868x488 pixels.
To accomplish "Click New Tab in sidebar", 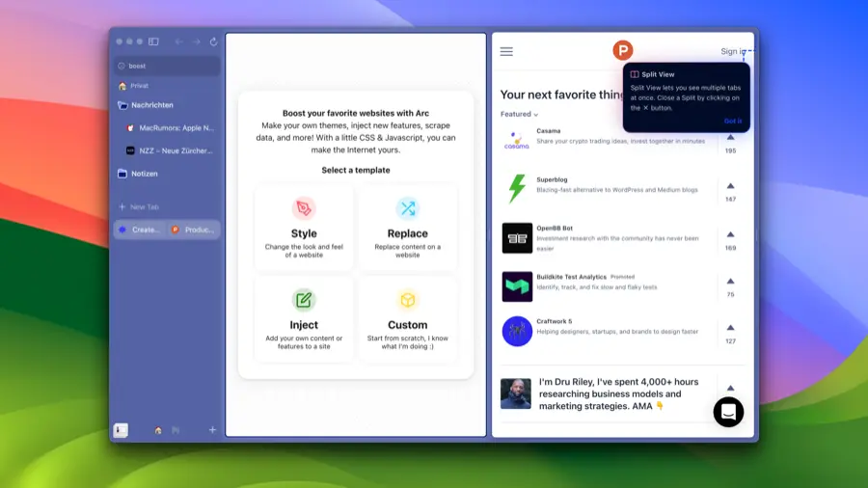I will 145,207.
